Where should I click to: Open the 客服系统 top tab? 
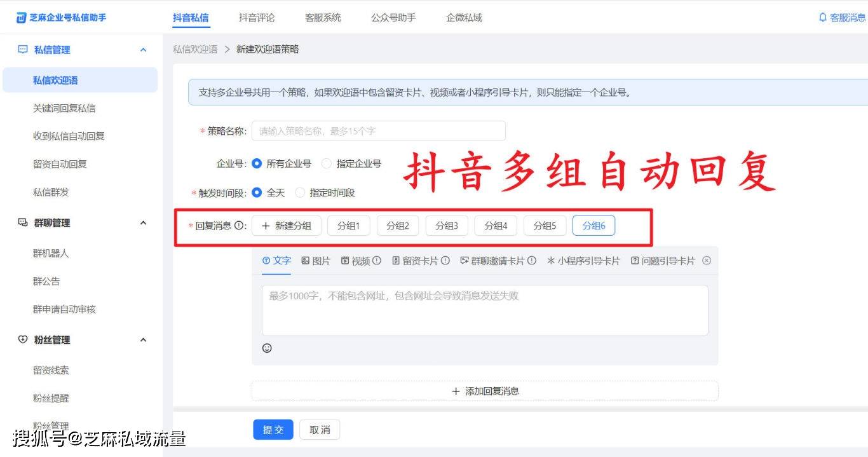pos(323,18)
